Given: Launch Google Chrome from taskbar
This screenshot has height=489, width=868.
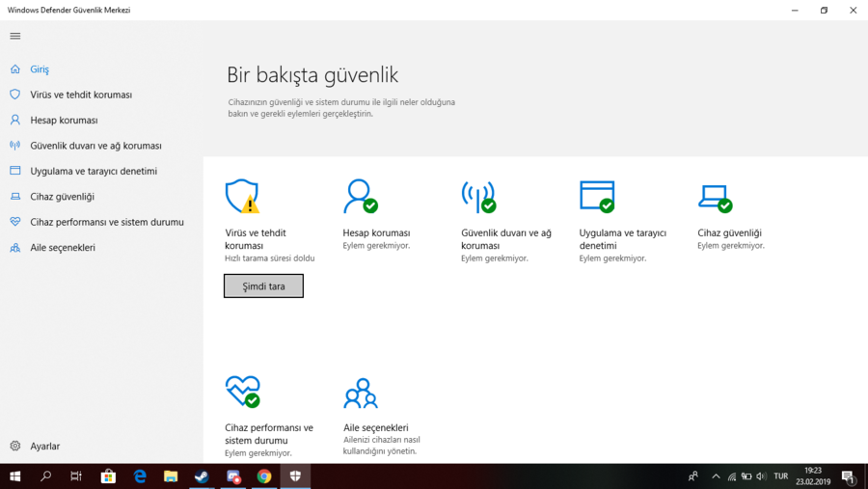Looking at the screenshot, I should point(264,476).
